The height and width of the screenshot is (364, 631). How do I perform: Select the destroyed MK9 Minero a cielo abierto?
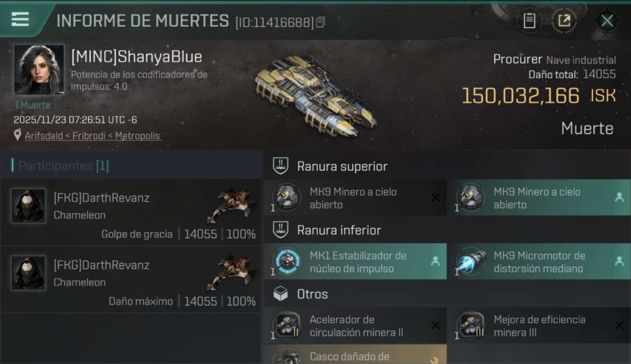[355, 198]
